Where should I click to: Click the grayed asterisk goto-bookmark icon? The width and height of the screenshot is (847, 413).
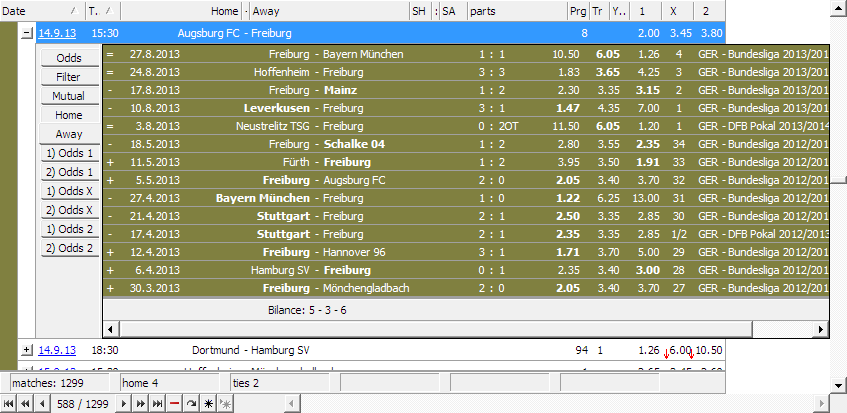click(x=225, y=404)
